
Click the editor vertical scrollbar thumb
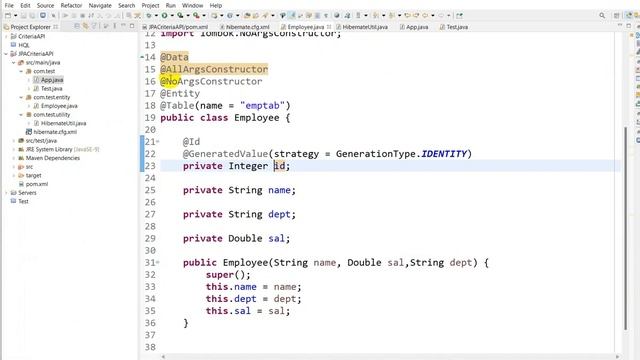click(x=625, y=229)
